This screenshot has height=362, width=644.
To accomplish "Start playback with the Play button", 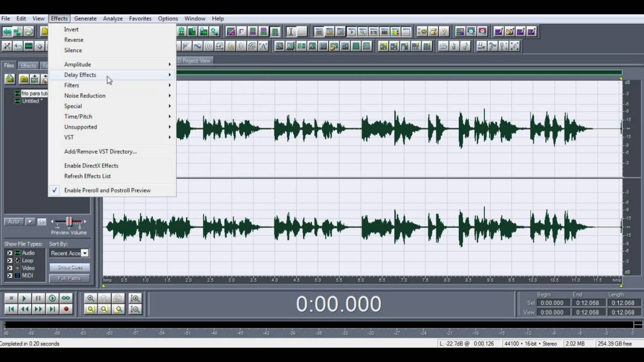I will (24, 299).
